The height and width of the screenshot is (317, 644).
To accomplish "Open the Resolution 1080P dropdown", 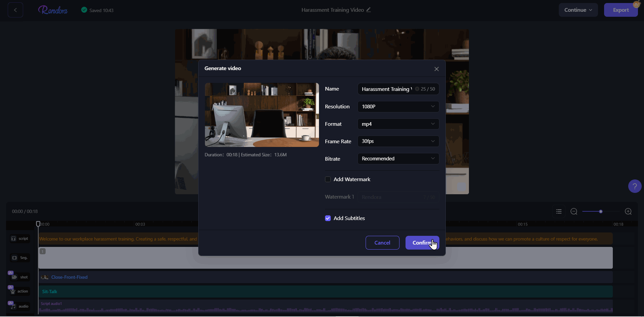I will [x=398, y=107].
